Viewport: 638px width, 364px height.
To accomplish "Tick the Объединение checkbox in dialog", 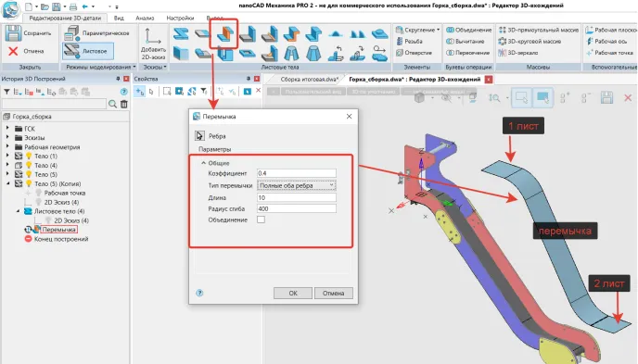I will (x=261, y=220).
